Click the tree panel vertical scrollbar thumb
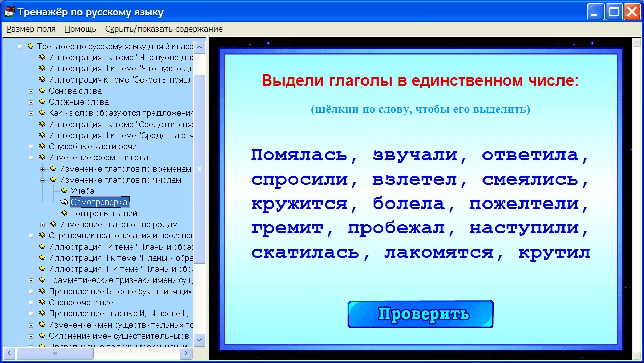This screenshot has width=644, height=363. point(200,169)
